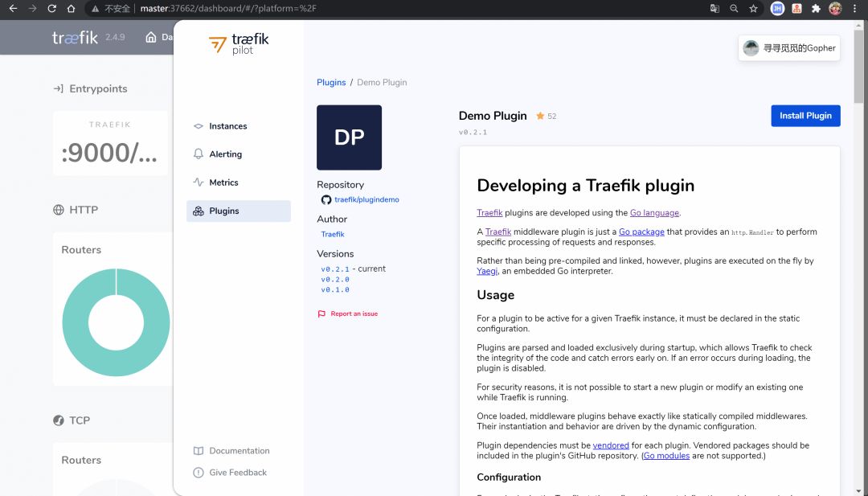The width and height of the screenshot is (868, 496).
Task: Click the page vertical scrollbar
Action: click(x=858, y=67)
